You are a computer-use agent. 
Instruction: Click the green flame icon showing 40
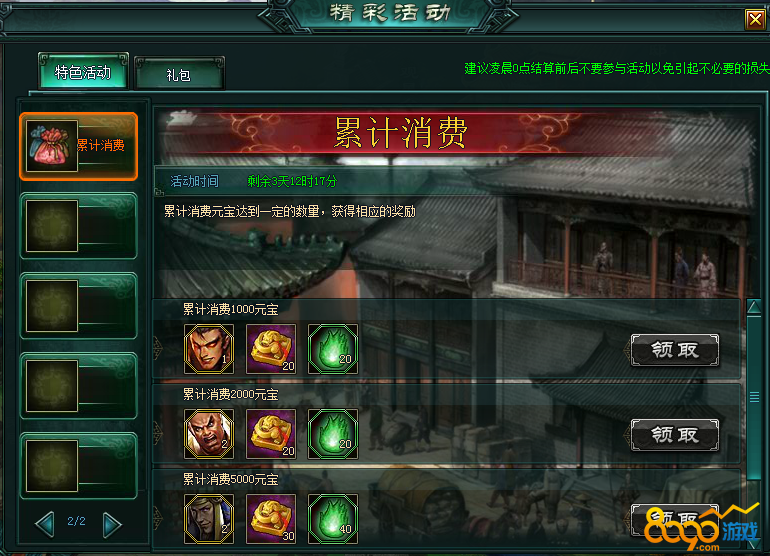click(332, 519)
